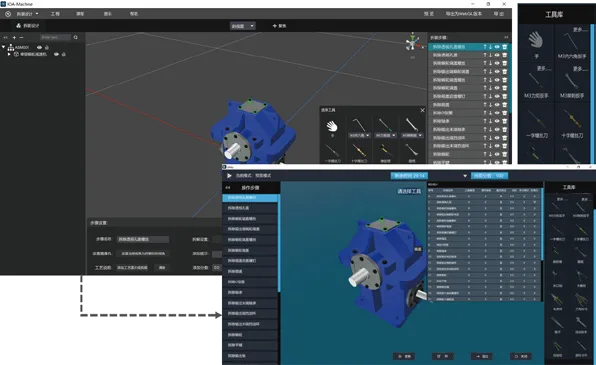This screenshot has height=365, width=596.
Task: Toggle eye icon on the highlighted disassembly step
Action: click(x=497, y=47)
